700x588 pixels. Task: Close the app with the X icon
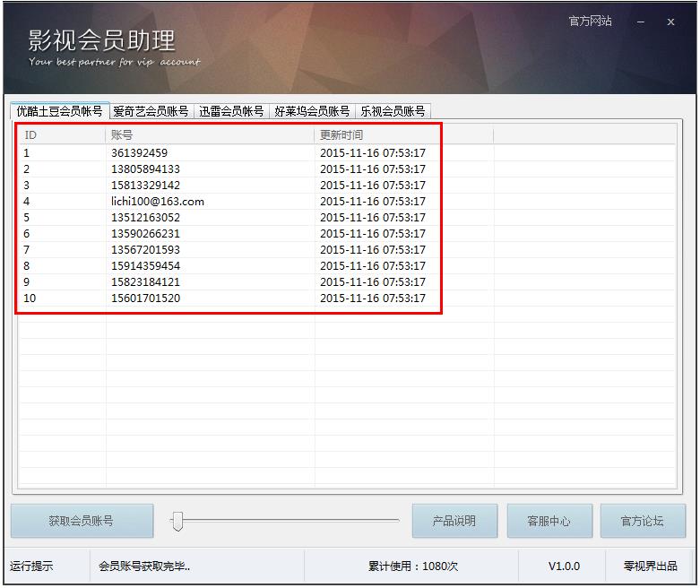[670, 22]
